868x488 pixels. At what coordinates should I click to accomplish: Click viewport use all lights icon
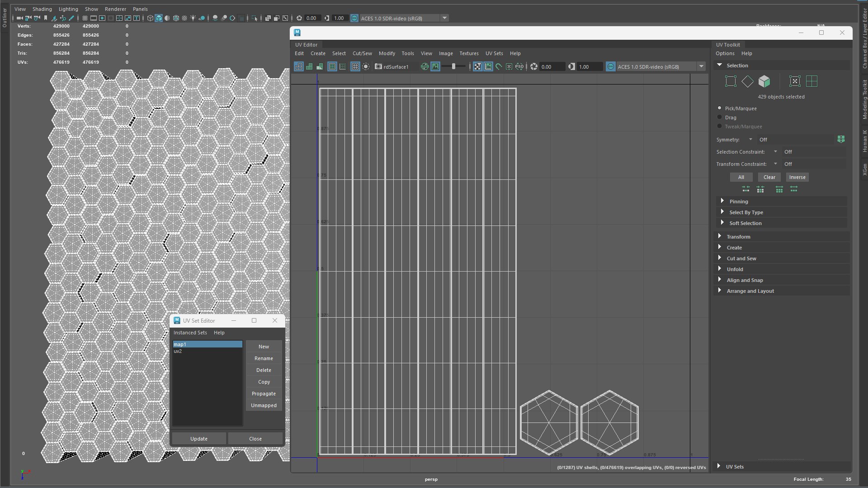[193, 18]
